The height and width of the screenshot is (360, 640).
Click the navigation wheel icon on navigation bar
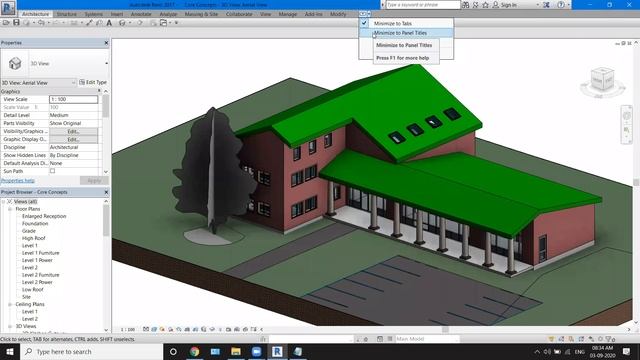627,116
